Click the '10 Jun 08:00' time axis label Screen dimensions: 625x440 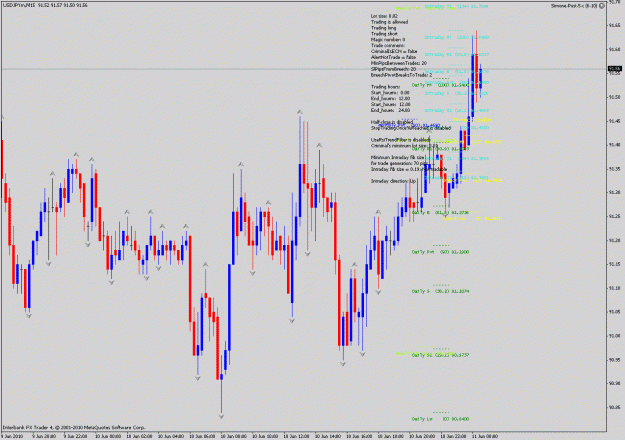click(x=234, y=436)
